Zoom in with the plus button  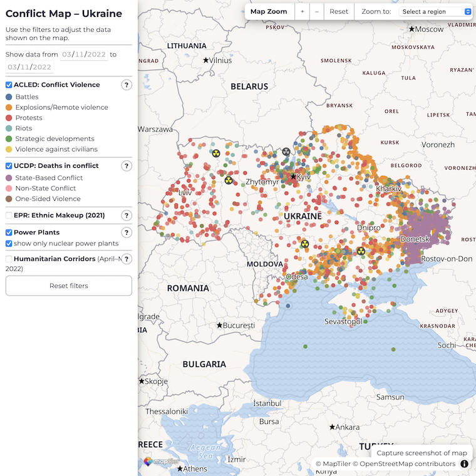302,11
